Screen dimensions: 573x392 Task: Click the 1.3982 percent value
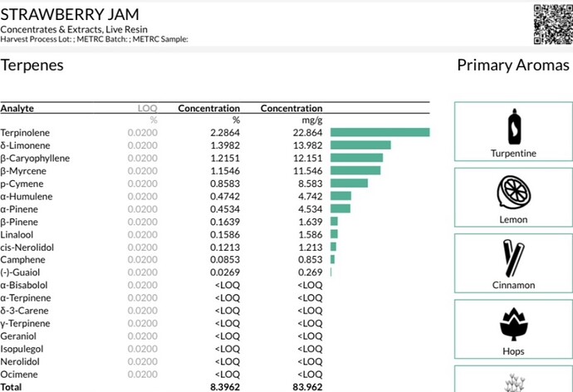225,145
